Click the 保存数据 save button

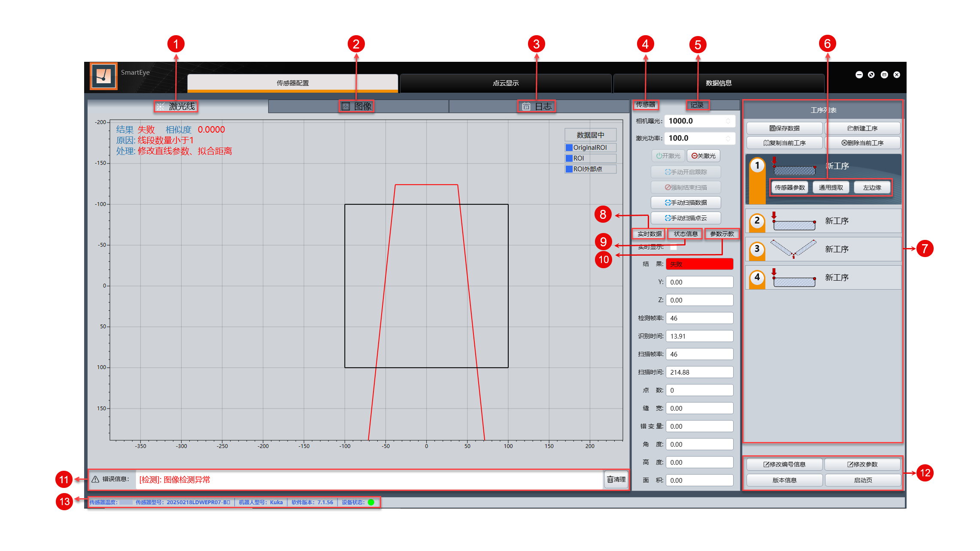784,128
